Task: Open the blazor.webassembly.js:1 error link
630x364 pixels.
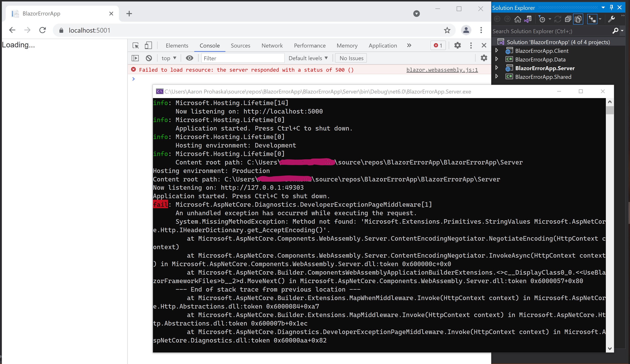Action: 442,70
